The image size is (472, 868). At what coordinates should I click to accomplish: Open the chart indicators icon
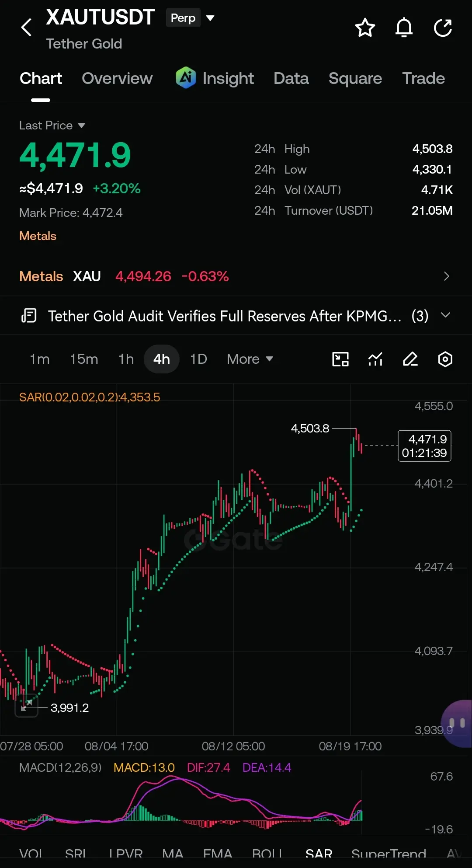coord(375,359)
